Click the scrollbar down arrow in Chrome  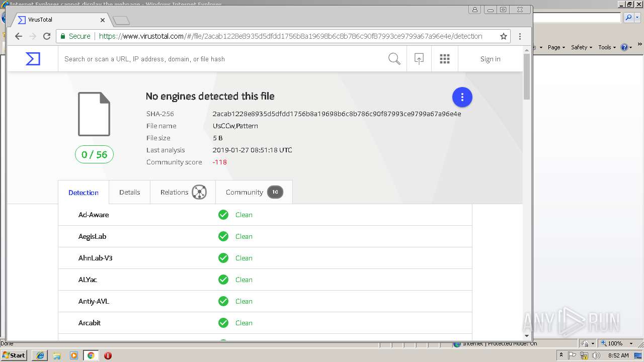coord(527,336)
